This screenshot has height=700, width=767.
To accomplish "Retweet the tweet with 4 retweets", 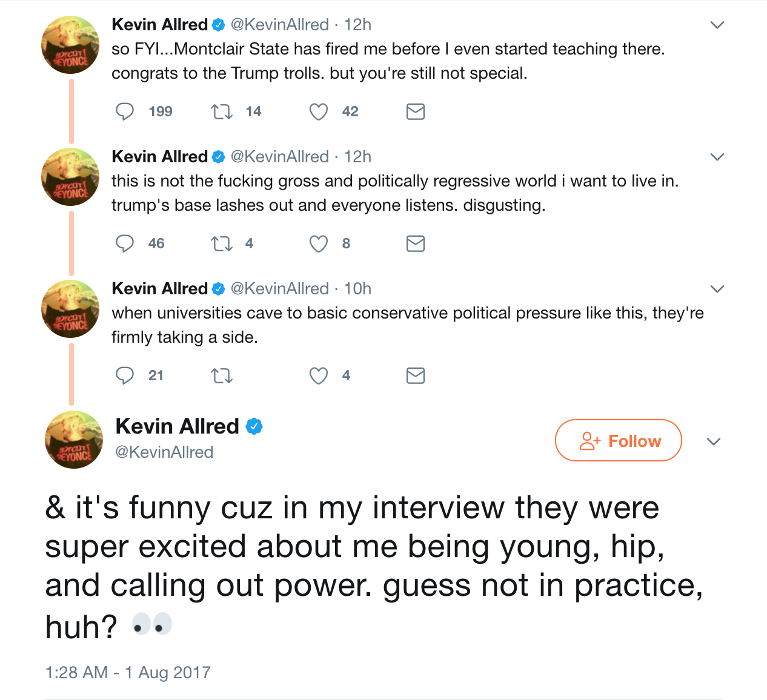I will click(222, 243).
